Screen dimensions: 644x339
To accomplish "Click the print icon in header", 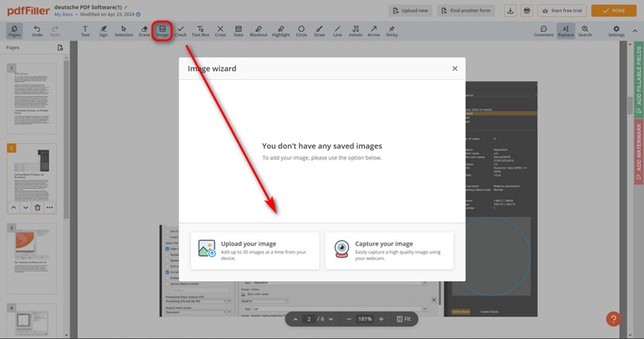I will pos(527,11).
